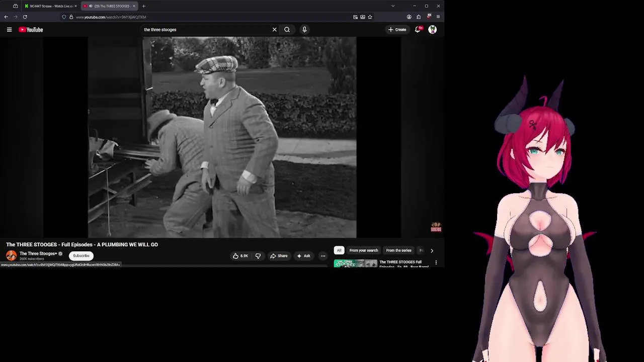Viewport: 644px width, 362px height.
Task: Click the subscribe watermark in the video corner
Action: (x=436, y=227)
